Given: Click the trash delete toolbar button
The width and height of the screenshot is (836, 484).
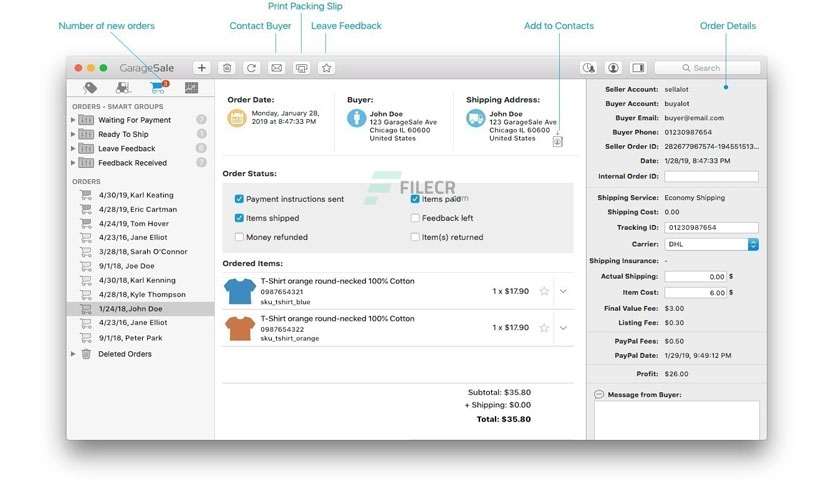Looking at the screenshot, I should 227,68.
